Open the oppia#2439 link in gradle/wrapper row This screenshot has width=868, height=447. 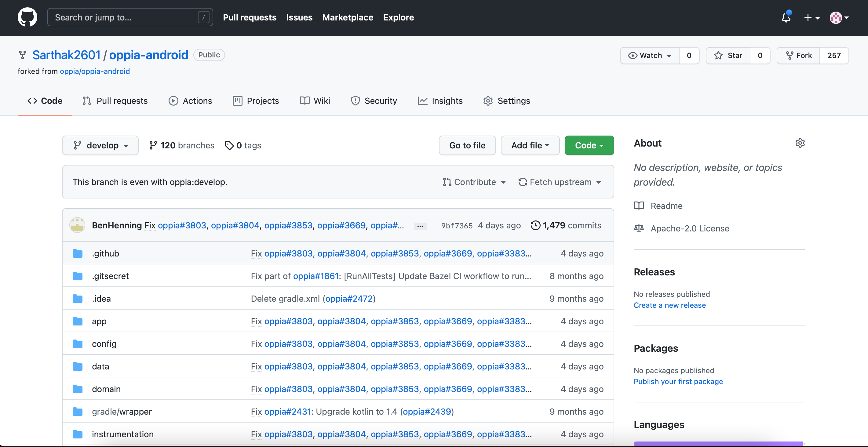(427, 411)
